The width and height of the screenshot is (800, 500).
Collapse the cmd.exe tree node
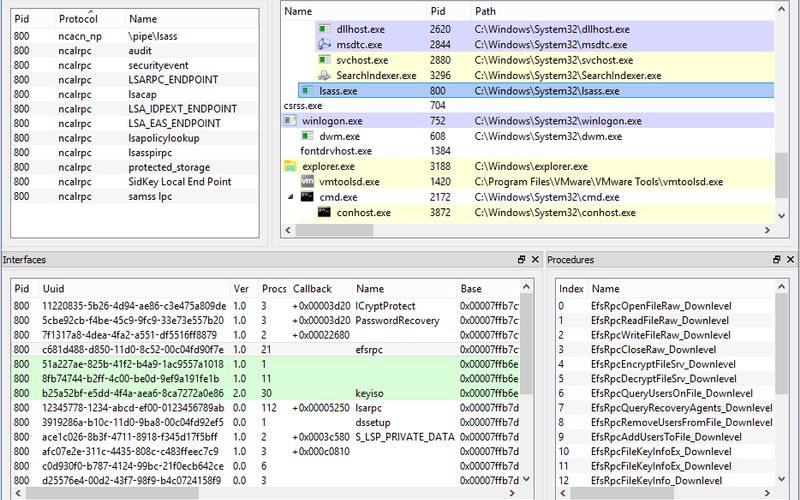click(x=290, y=196)
